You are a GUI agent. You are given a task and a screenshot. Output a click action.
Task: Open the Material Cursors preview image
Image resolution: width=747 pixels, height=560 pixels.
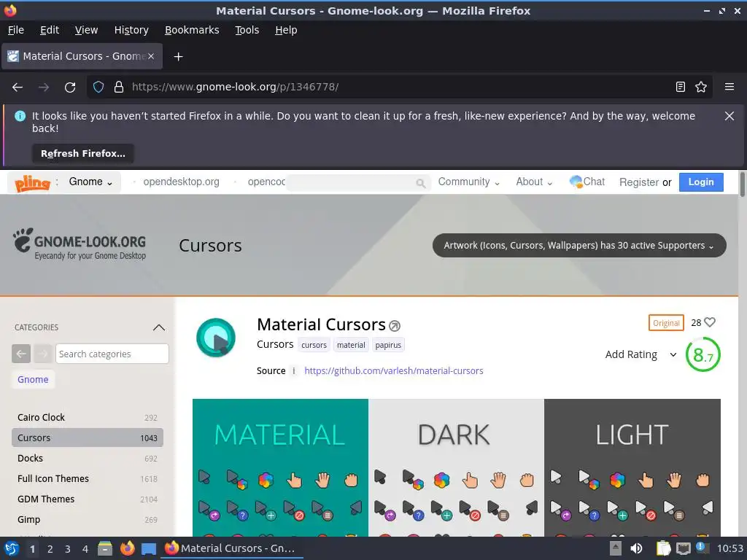point(457,467)
